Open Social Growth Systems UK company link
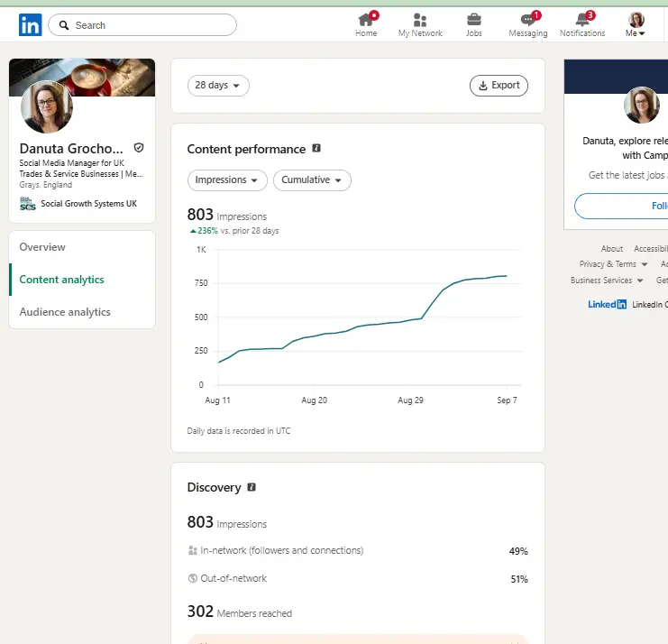 (88, 204)
